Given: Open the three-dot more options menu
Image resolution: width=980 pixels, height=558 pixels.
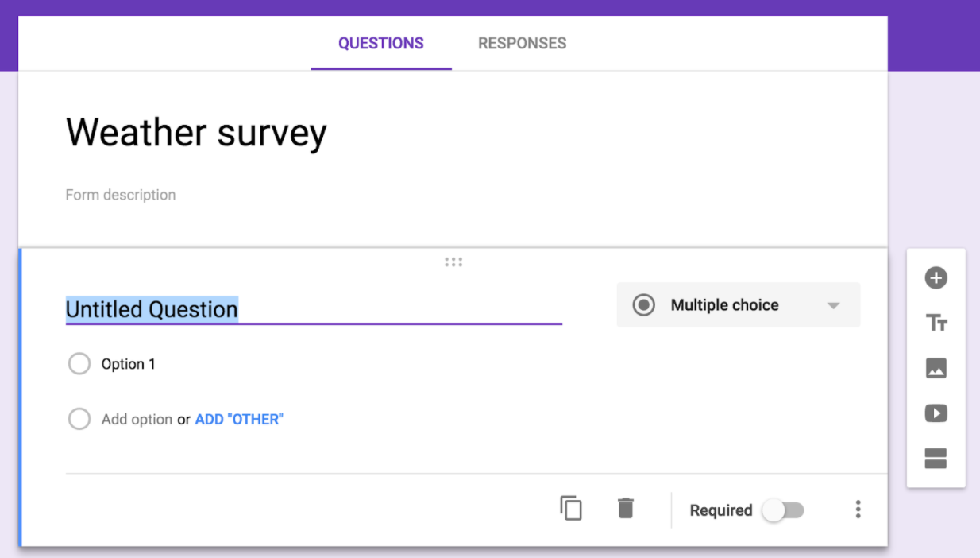Looking at the screenshot, I should coord(858,510).
